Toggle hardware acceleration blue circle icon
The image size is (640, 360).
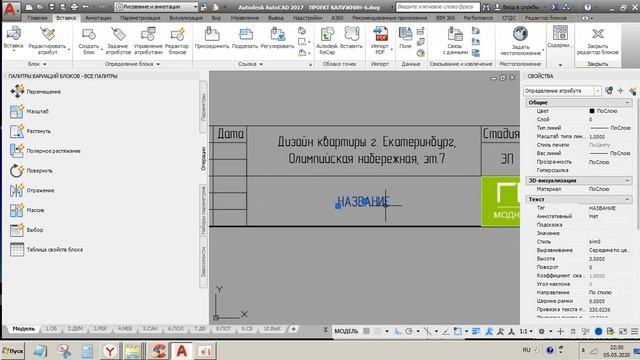[x=598, y=331]
